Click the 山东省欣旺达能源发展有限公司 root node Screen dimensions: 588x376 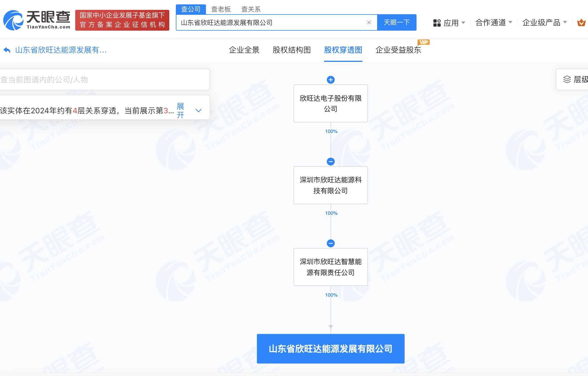pos(331,349)
